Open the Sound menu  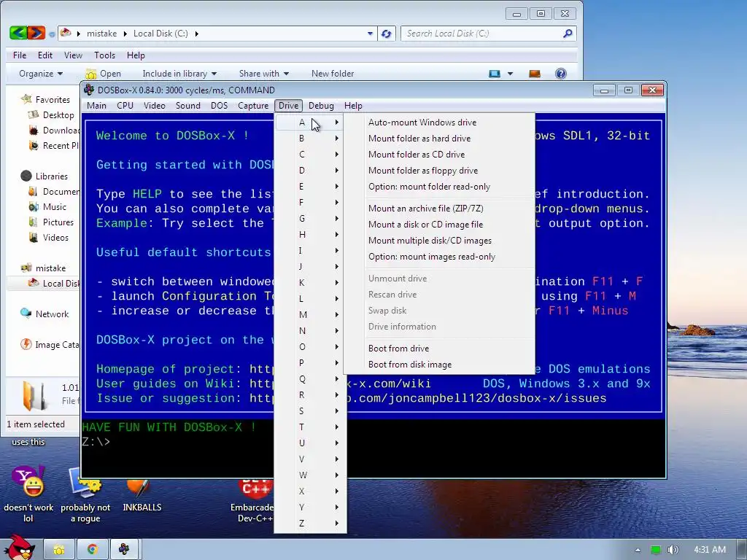[x=187, y=106]
